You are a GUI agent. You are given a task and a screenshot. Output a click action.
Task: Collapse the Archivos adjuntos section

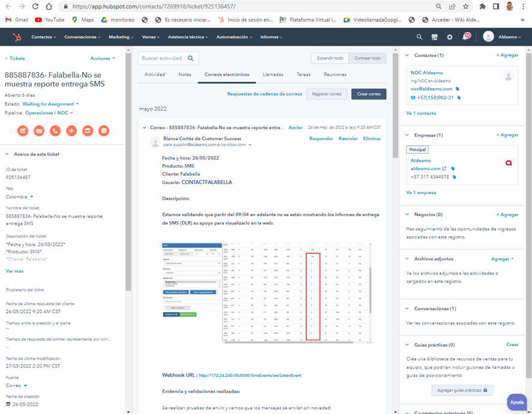407,259
